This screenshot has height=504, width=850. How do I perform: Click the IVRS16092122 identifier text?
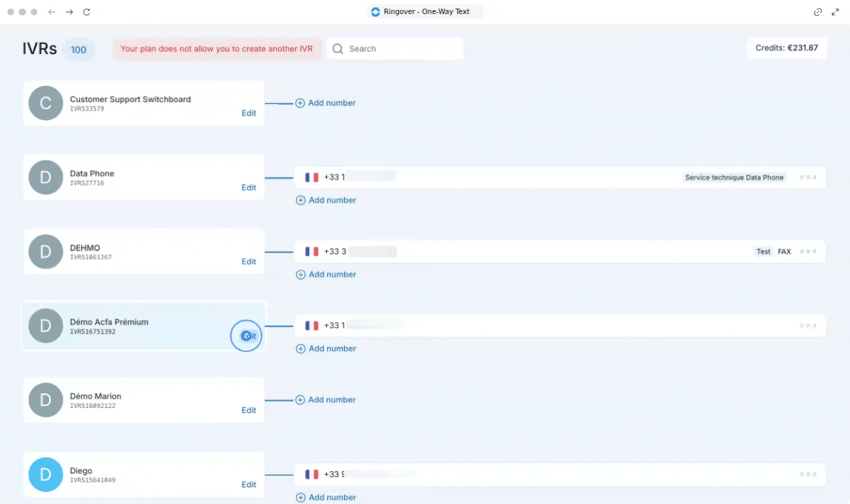[x=93, y=405]
